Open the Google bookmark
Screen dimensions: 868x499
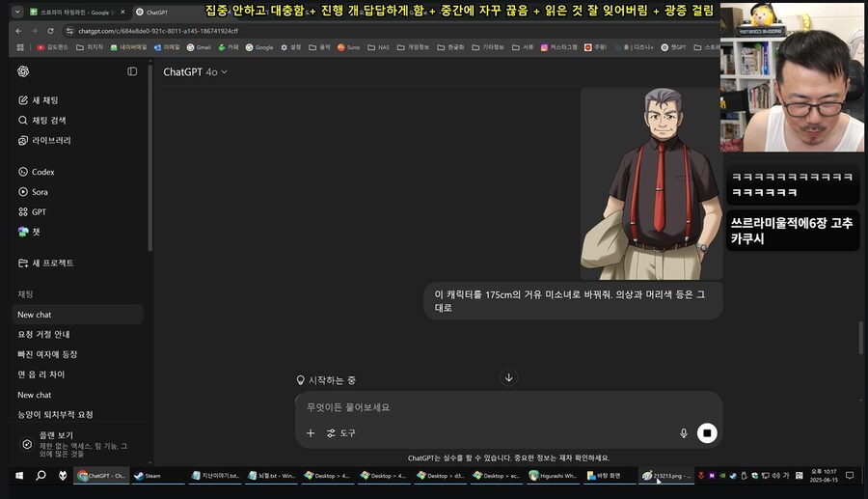coord(259,47)
